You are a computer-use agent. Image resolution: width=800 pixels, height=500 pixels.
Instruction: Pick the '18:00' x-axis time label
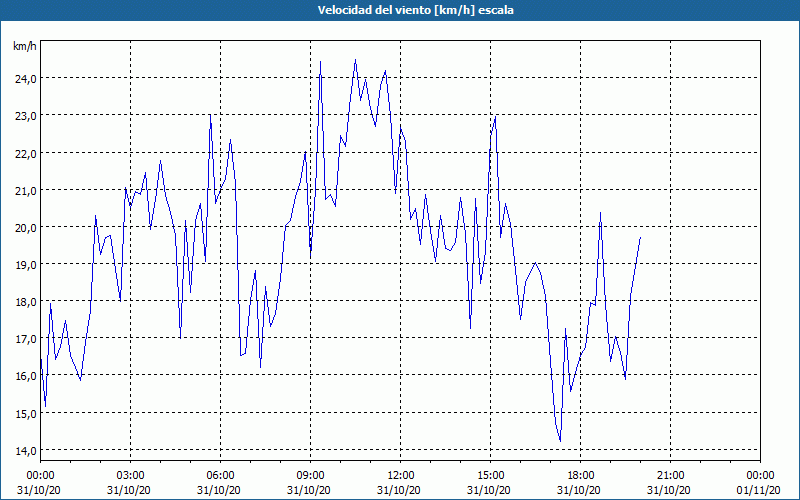[x=580, y=476]
